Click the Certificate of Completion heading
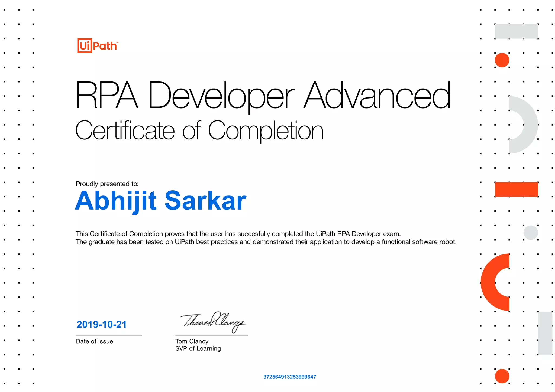This screenshot has width=555, height=392. (x=199, y=131)
